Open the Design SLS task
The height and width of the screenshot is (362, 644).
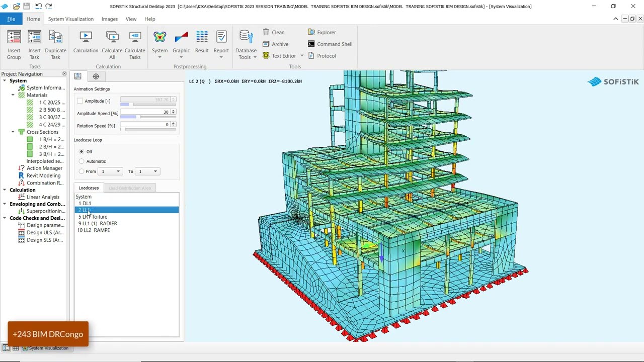41,240
